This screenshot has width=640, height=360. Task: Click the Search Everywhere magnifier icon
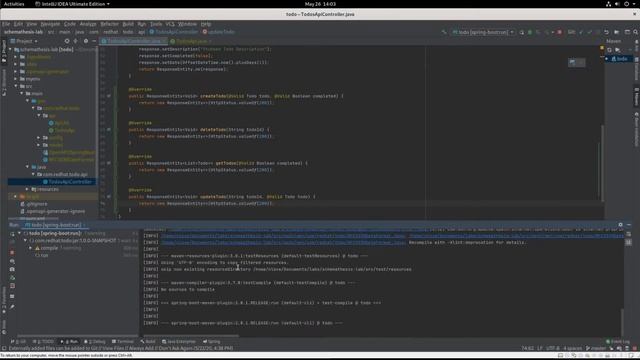click(x=636, y=32)
